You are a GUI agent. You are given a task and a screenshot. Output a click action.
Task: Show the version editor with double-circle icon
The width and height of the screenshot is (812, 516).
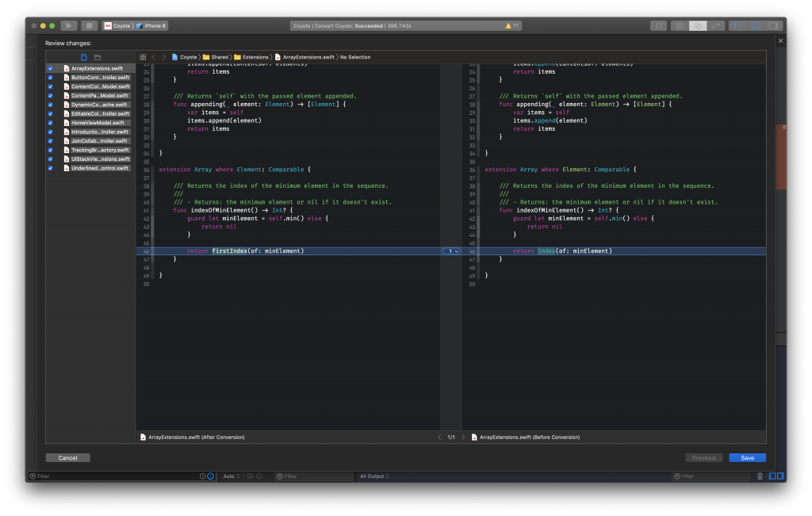[x=698, y=26]
